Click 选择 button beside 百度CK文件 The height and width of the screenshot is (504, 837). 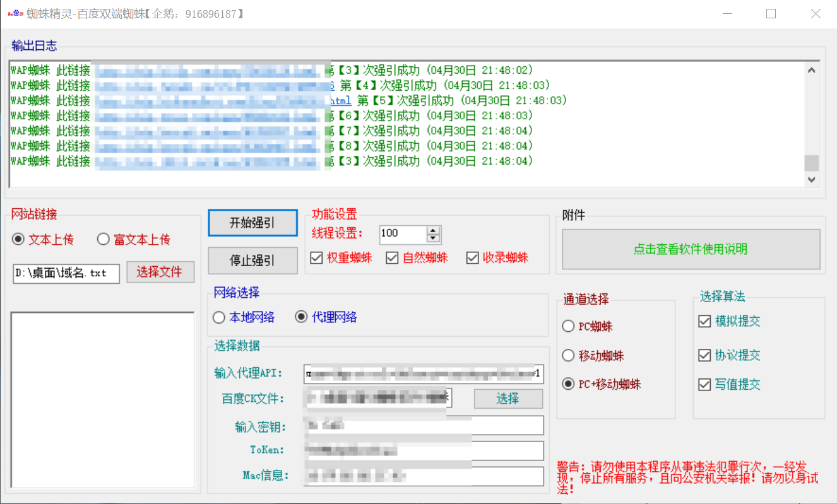point(508,399)
